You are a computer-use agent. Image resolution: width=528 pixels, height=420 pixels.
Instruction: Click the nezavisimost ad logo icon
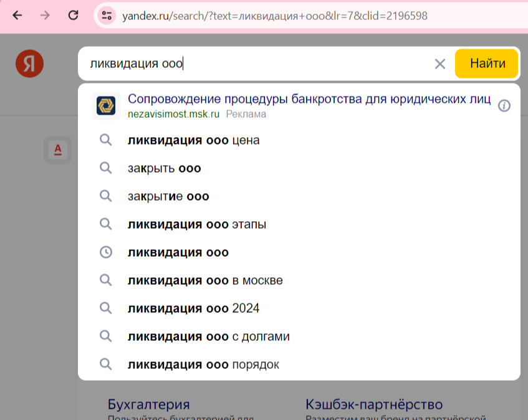point(106,106)
